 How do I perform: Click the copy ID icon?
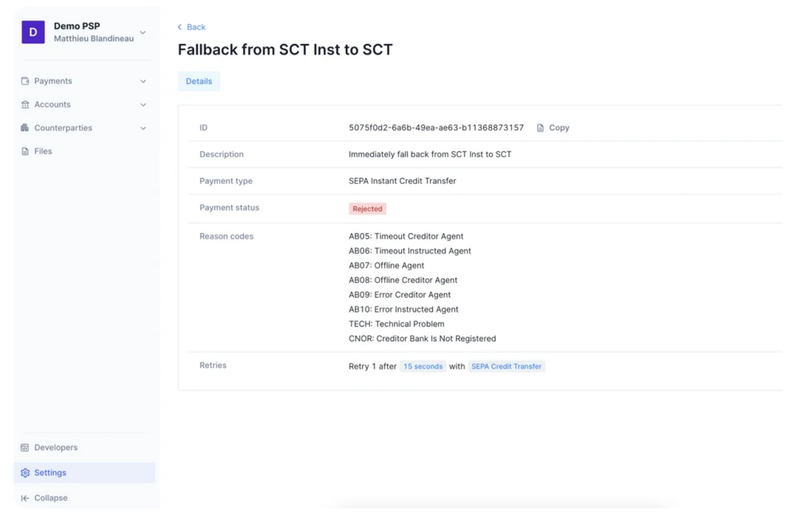point(541,128)
